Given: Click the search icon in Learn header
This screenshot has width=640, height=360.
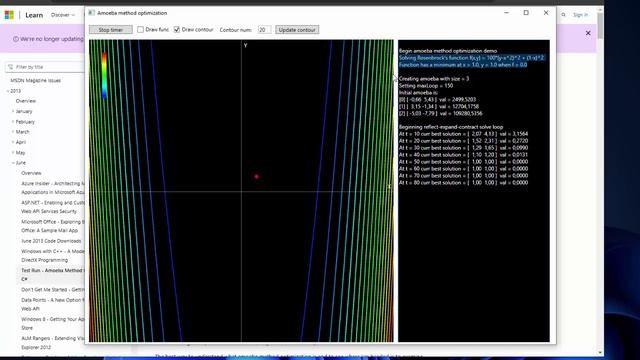Looking at the screenshot, I should point(563,15).
